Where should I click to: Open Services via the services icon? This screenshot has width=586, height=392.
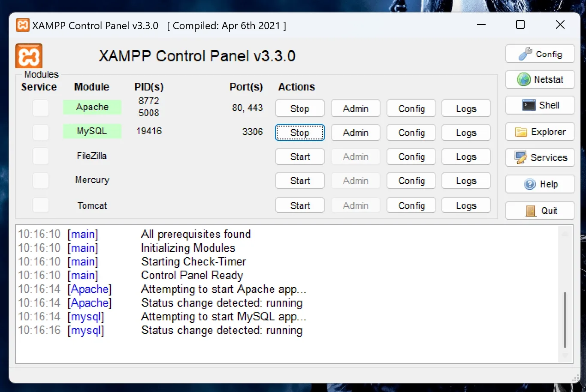(540, 157)
